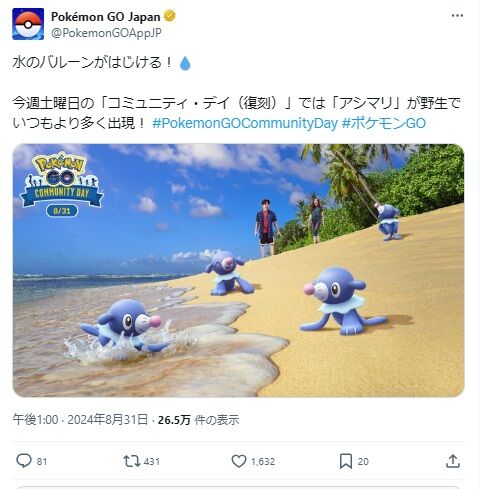Click the Pokémon GO Japan profile avatar
Viewport: 493px width, 489px height.
[28, 24]
